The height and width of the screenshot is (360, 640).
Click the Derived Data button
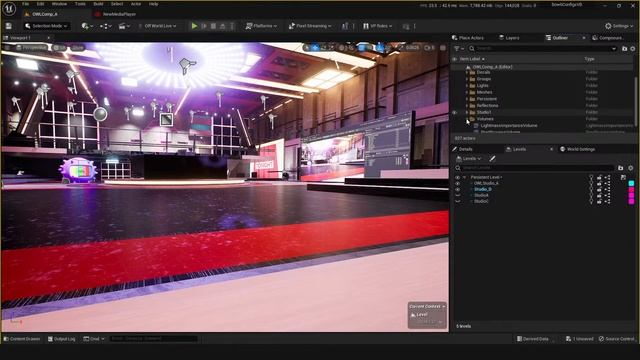533,339
